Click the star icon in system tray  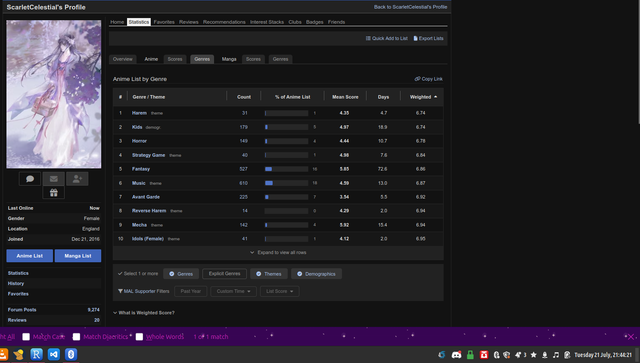click(533, 355)
